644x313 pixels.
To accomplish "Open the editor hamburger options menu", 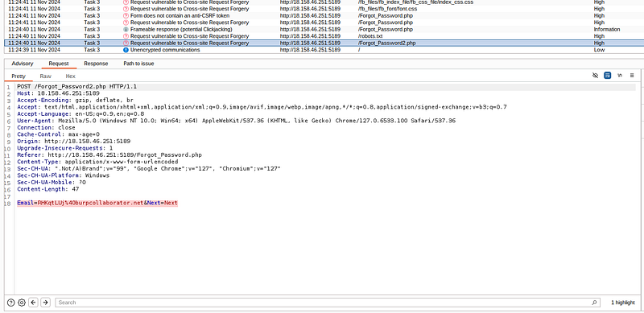I will [632, 76].
